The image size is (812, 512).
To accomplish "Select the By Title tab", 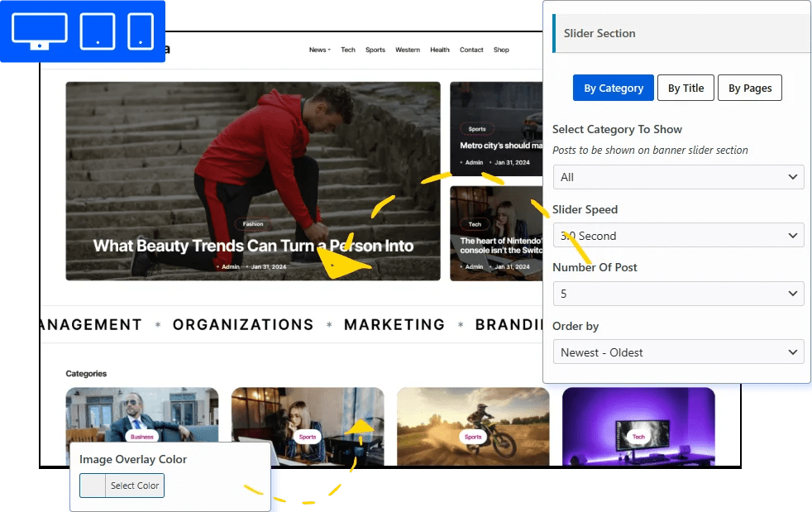I will pos(685,89).
